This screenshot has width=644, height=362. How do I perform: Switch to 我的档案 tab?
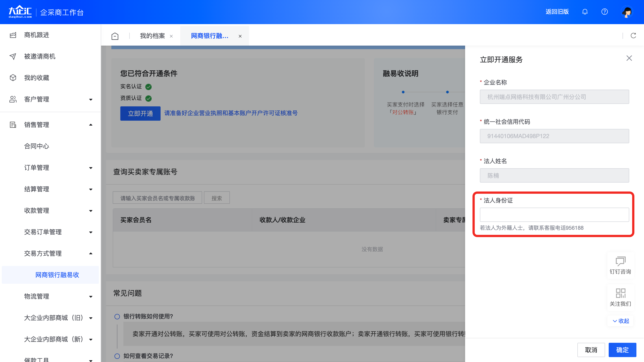point(152,36)
